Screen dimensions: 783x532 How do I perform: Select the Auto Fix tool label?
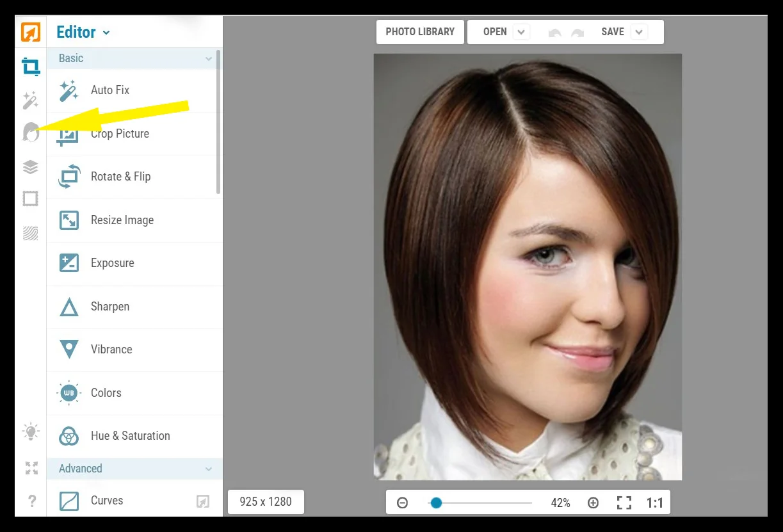(x=110, y=90)
